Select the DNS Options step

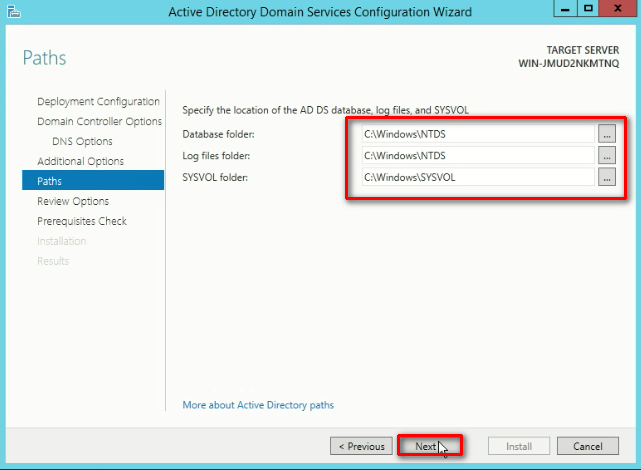tap(82, 141)
